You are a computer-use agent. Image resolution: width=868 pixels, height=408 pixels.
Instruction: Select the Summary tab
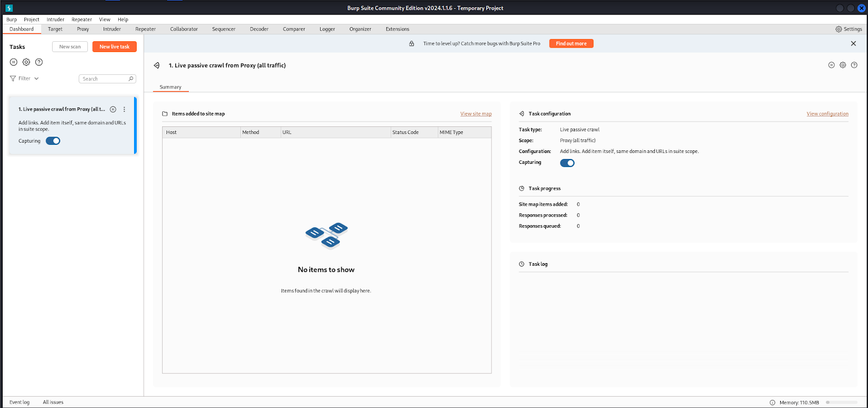click(x=170, y=87)
